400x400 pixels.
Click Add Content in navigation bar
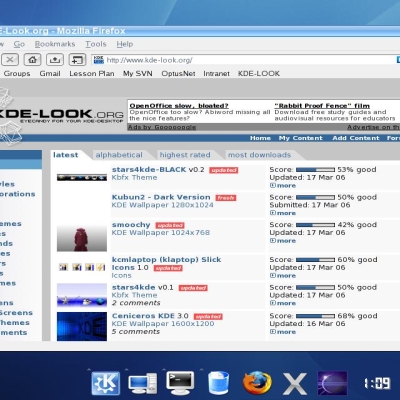[x=356, y=138]
